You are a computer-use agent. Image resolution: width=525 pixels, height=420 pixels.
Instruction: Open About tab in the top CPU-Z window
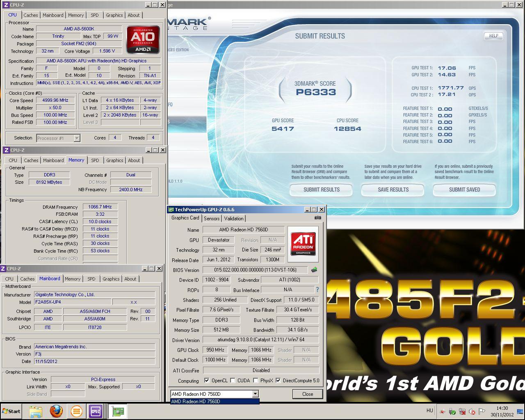pyautogui.click(x=134, y=15)
